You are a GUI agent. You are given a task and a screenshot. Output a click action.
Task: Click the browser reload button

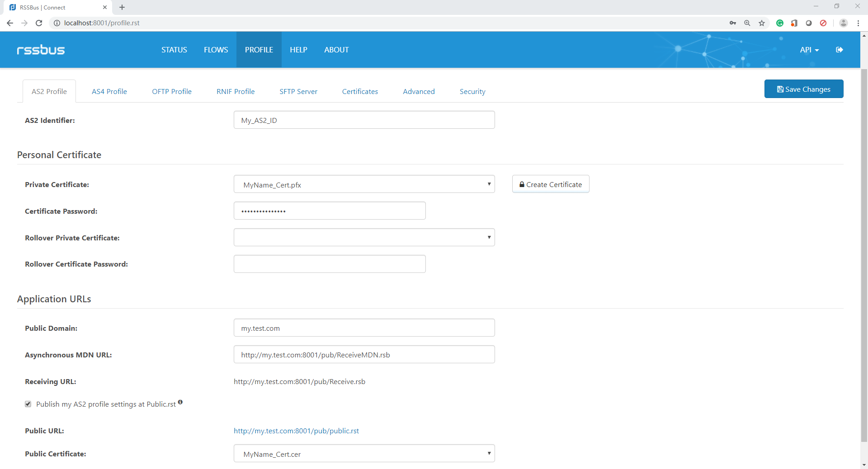click(x=39, y=23)
